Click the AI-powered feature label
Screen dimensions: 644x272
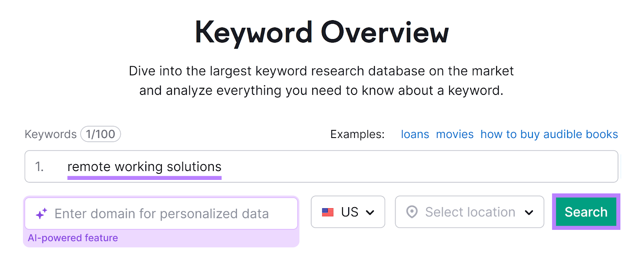point(73,238)
